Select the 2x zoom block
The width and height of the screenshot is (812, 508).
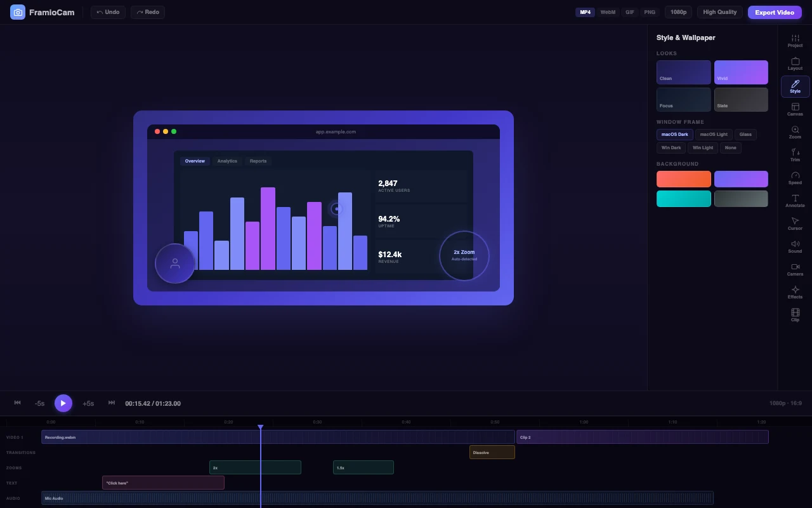click(x=255, y=467)
